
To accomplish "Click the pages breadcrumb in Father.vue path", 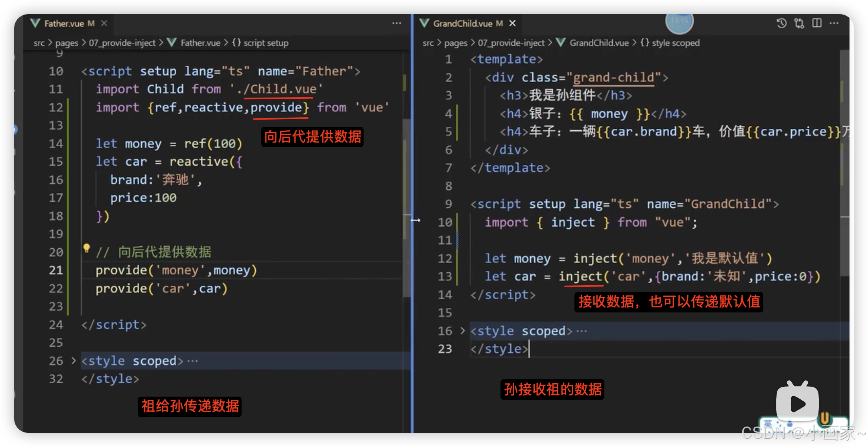I will pos(66,42).
